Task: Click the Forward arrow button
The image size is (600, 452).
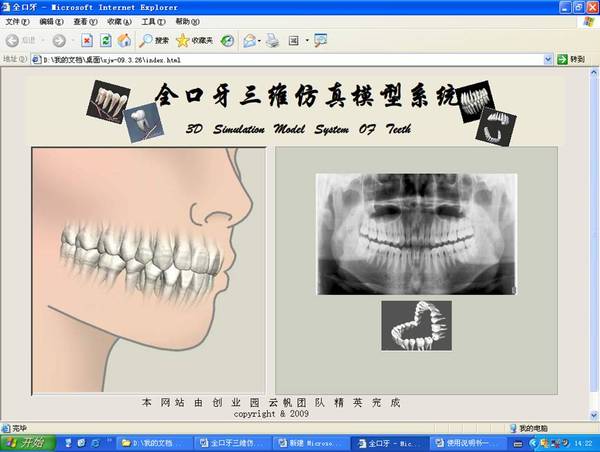Action: [59, 40]
